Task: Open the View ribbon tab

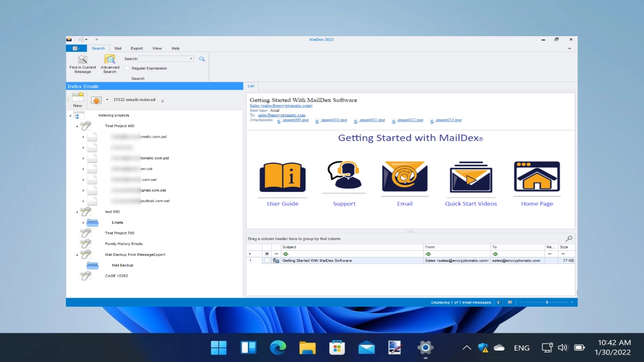Action: pyautogui.click(x=157, y=48)
